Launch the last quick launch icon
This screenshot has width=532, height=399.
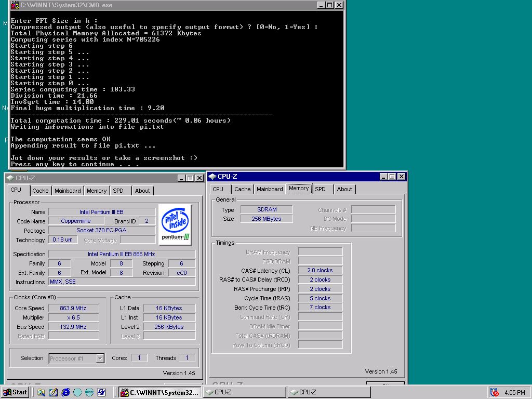point(101,392)
